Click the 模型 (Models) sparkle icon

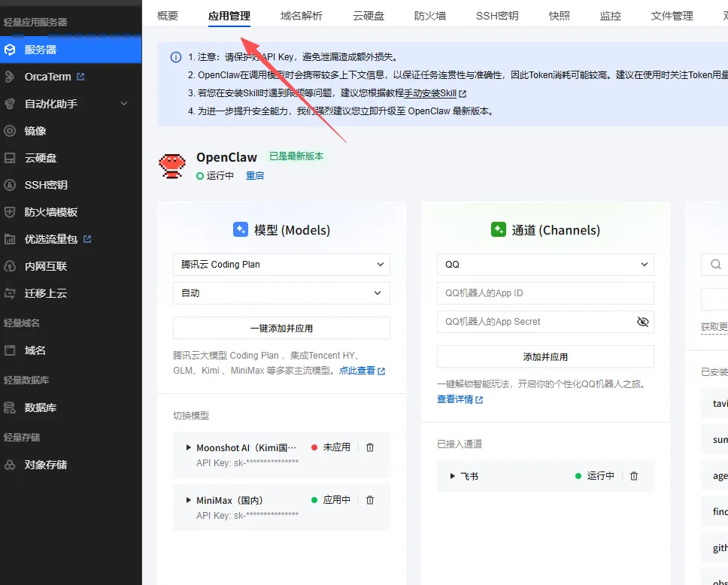[x=241, y=229]
